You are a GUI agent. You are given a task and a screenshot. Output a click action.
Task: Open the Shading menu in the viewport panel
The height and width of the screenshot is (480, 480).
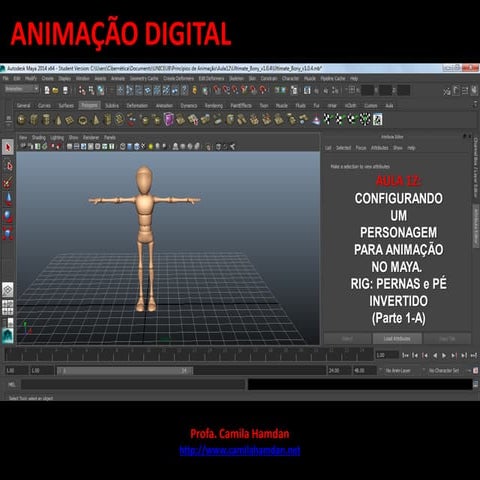(39, 138)
